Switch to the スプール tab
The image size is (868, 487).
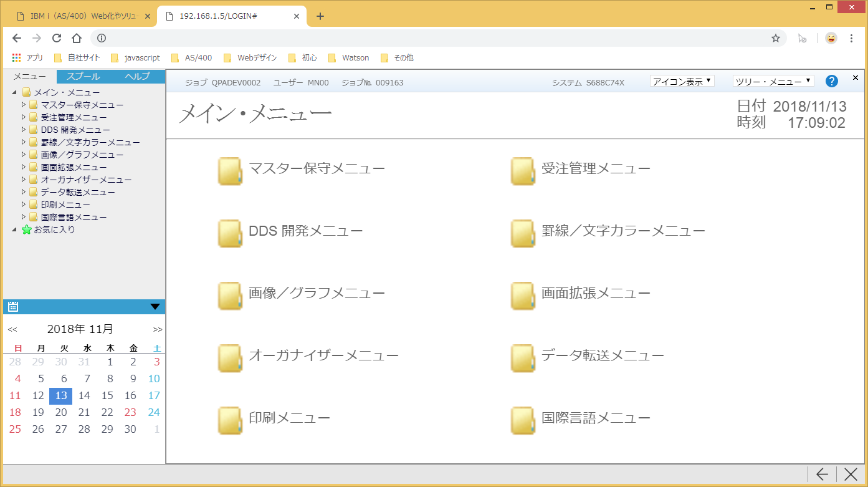(x=83, y=76)
